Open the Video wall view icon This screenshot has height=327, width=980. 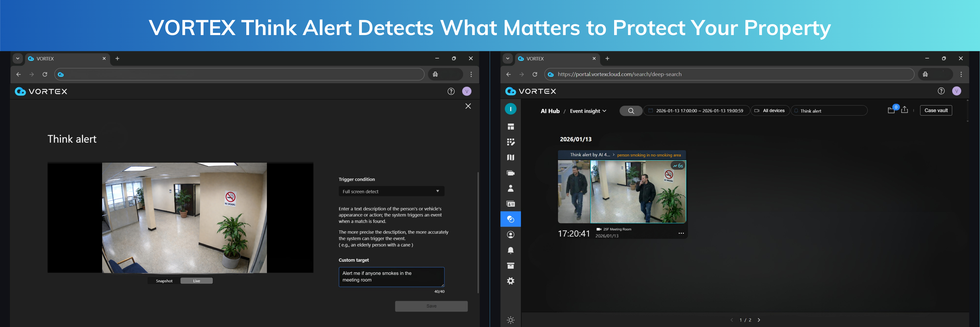[511, 142]
